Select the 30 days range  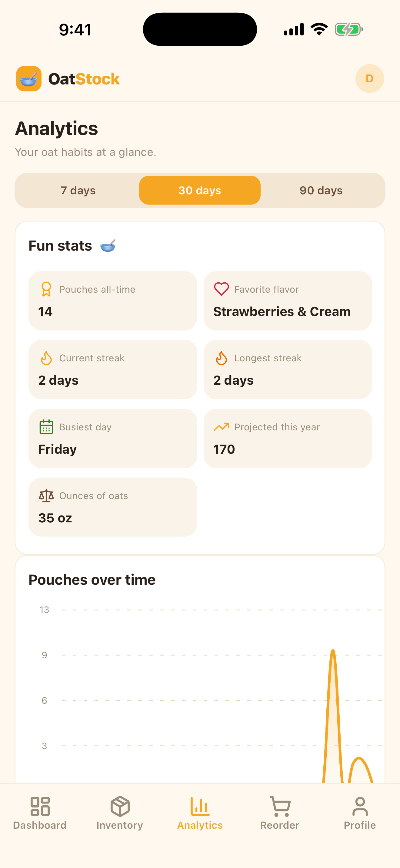click(x=200, y=190)
